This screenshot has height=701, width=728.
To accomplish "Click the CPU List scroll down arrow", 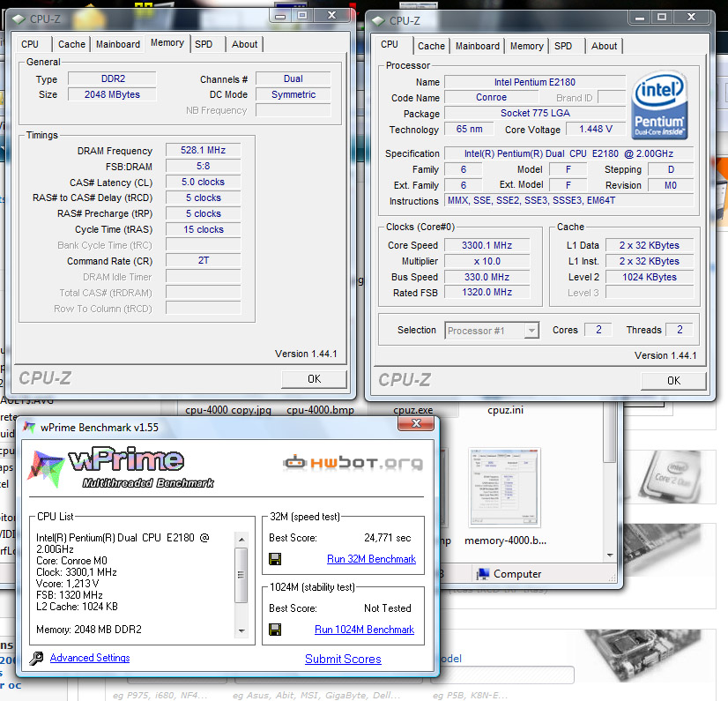I will click(241, 630).
